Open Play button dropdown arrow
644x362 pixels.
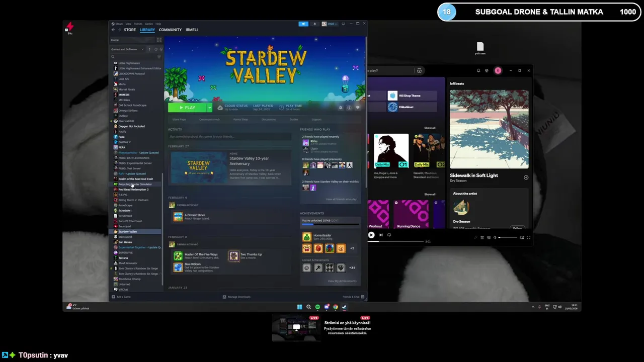pyautogui.click(x=210, y=108)
